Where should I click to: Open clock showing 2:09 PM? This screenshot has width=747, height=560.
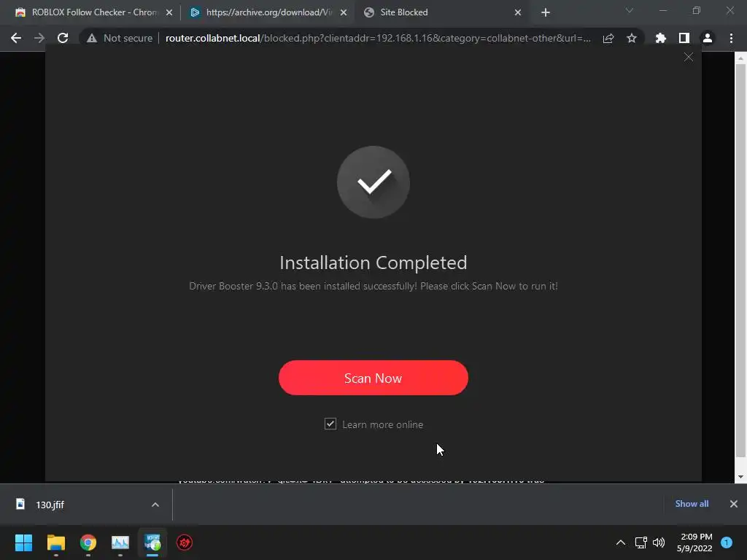click(694, 542)
